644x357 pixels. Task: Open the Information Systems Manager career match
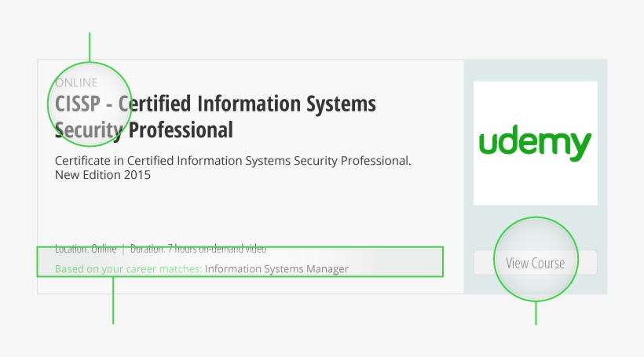pyautogui.click(x=276, y=269)
